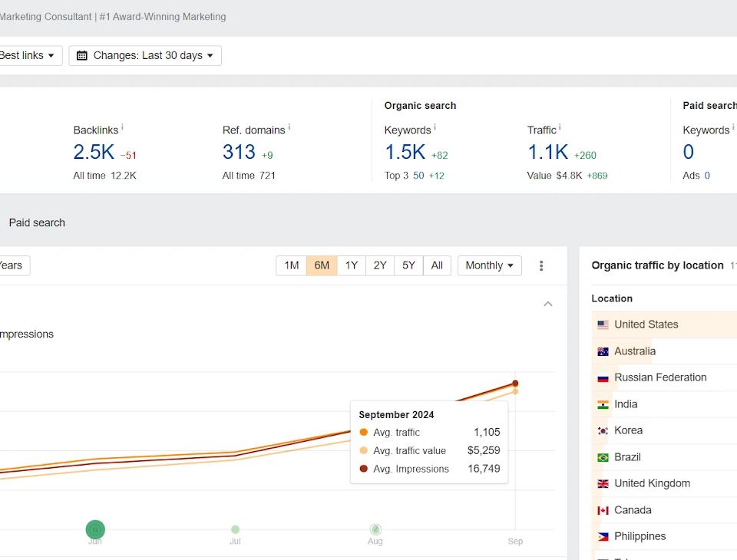The width and height of the screenshot is (737, 560).
Task: Click the Years button
Action: point(14,265)
